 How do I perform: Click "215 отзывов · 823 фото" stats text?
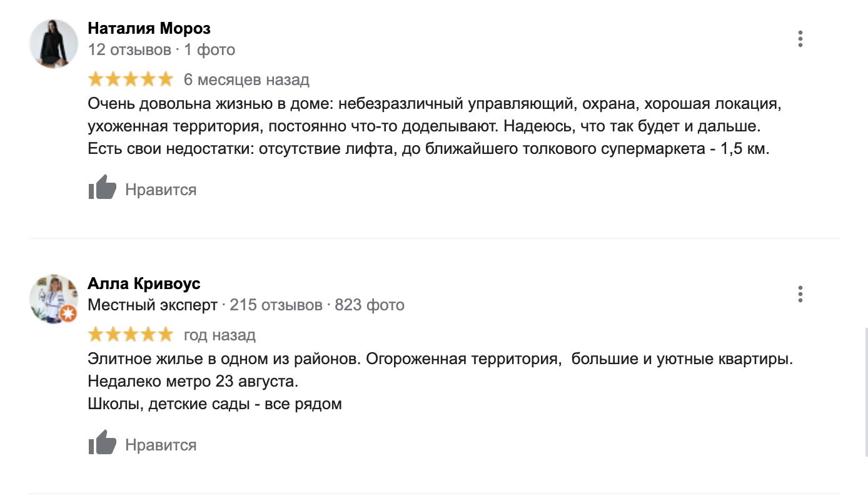(x=317, y=305)
